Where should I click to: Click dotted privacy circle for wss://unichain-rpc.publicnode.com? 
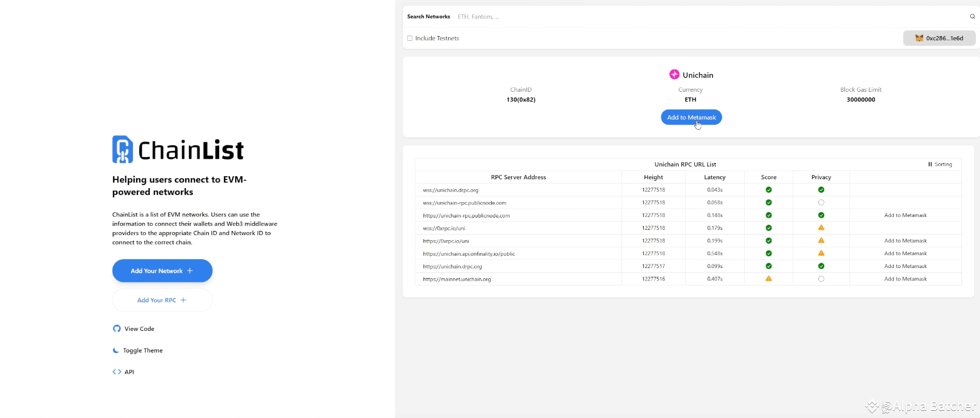(821, 203)
